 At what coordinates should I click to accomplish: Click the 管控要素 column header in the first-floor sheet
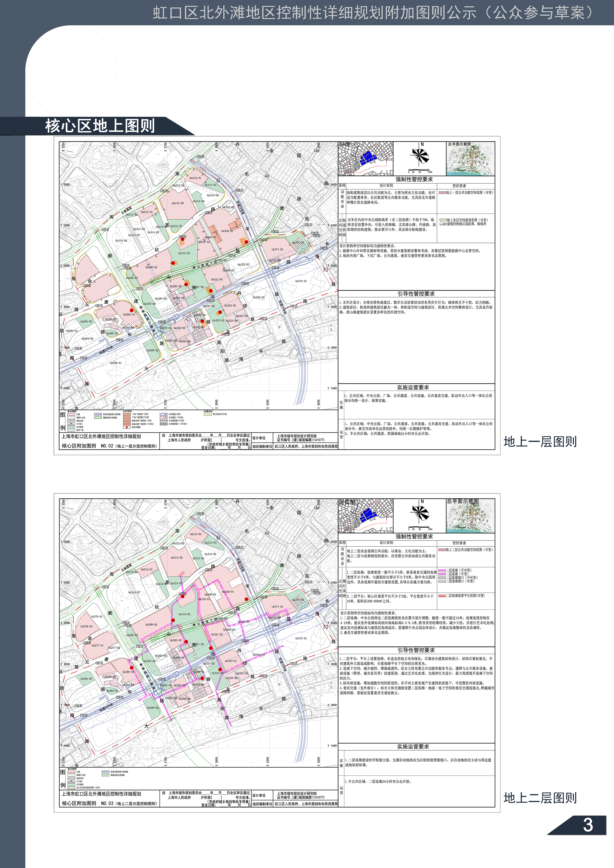(459, 186)
